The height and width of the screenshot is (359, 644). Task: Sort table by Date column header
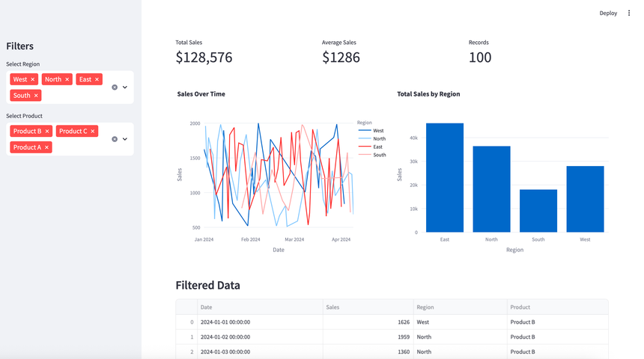point(206,307)
